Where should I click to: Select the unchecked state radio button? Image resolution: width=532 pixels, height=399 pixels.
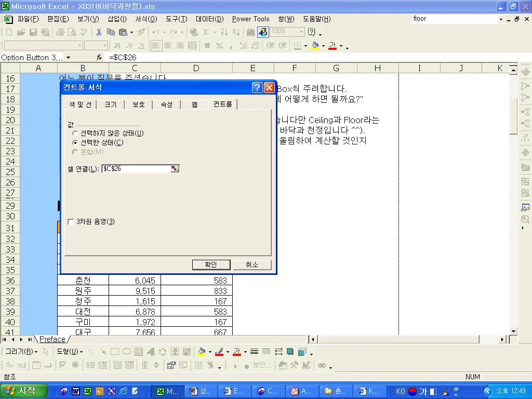[75, 134]
